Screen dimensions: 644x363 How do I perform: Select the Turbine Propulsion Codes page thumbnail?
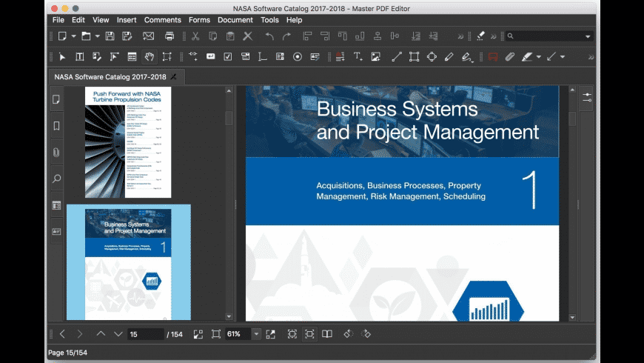tap(128, 142)
